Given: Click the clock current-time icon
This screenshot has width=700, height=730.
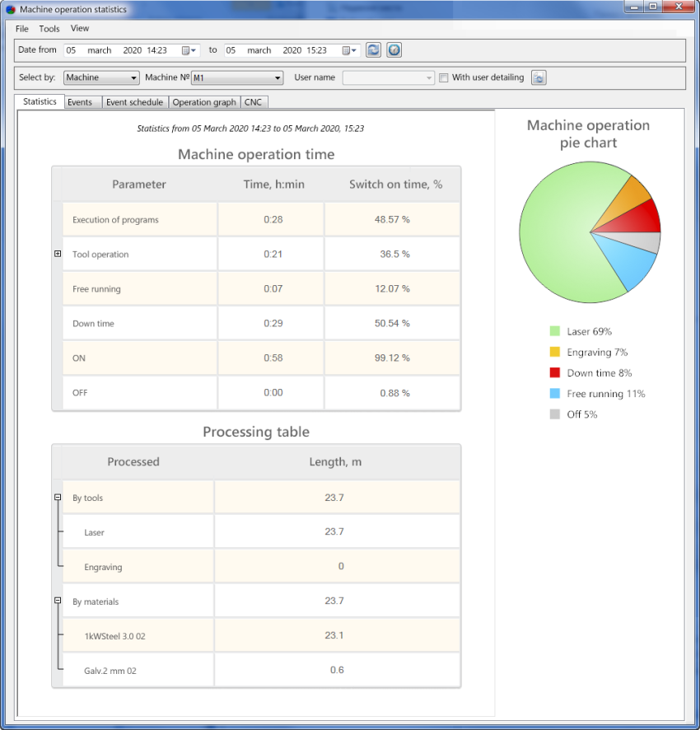Looking at the screenshot, I should [x=394, y=49].
